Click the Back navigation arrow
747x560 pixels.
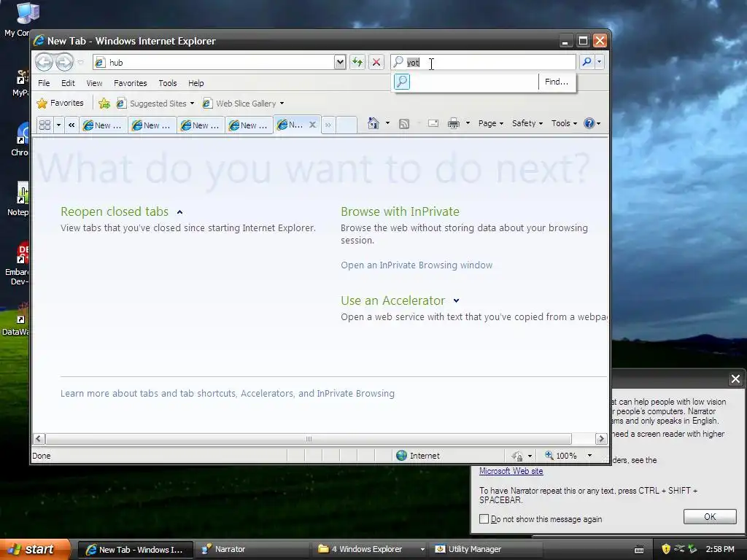(44, 62)
